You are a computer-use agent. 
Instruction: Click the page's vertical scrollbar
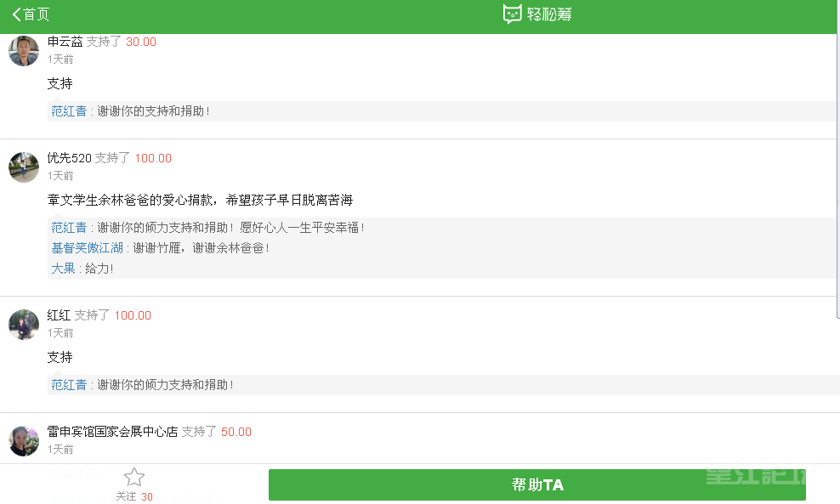click(837, 177)
